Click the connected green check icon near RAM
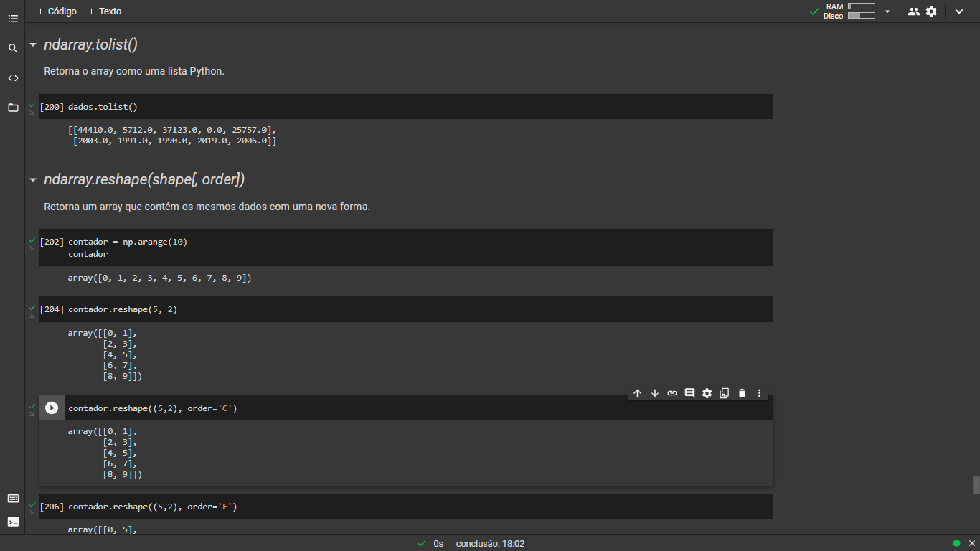The image size is (980, 551). pyautogui.click(x=814, y=11)
